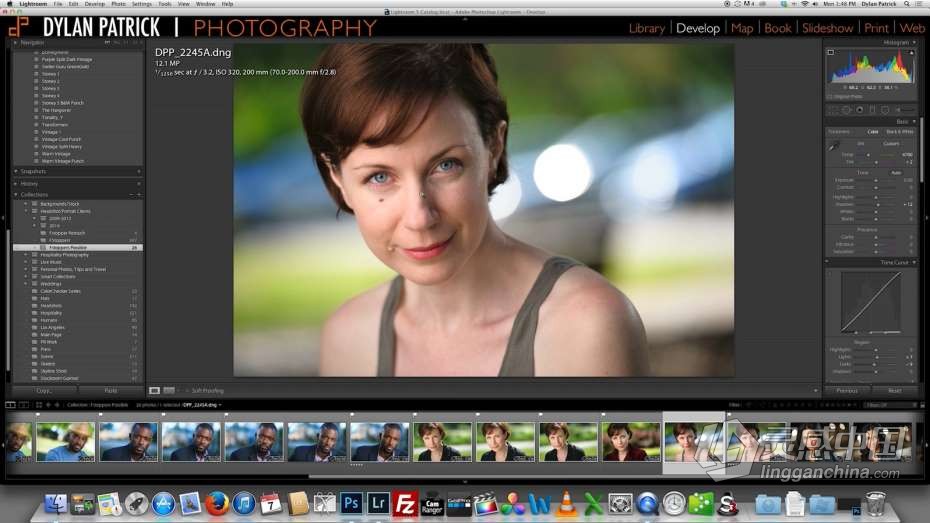Set treatment to Black & White
The height and width of the screenshot is (523, 930).
tap(900, 132)
